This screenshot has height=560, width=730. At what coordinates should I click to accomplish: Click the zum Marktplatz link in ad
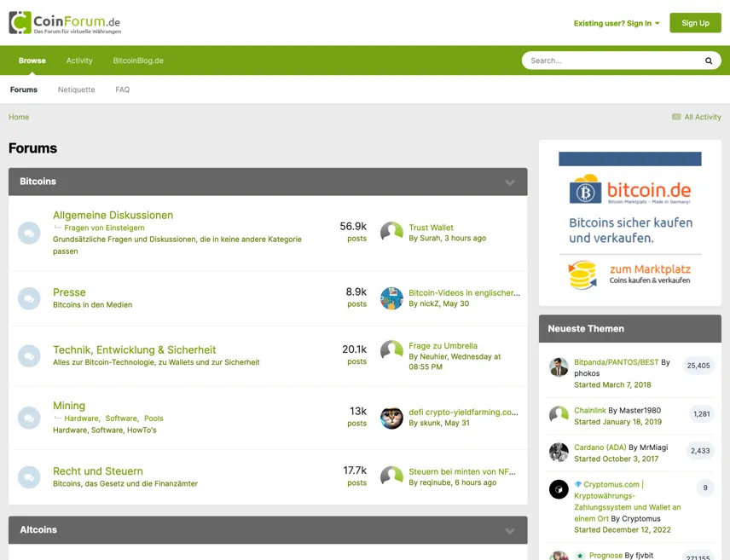(x=650, y=269)
